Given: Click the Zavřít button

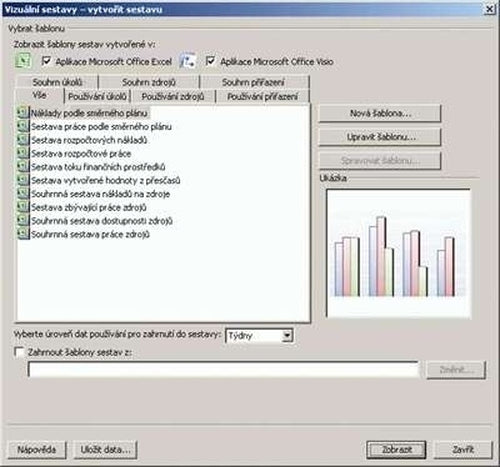Looking at the screenshot, I should (x=463, y=450).
